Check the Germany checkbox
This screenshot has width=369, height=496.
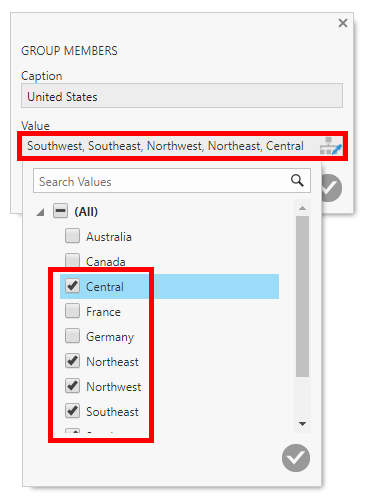72,336
